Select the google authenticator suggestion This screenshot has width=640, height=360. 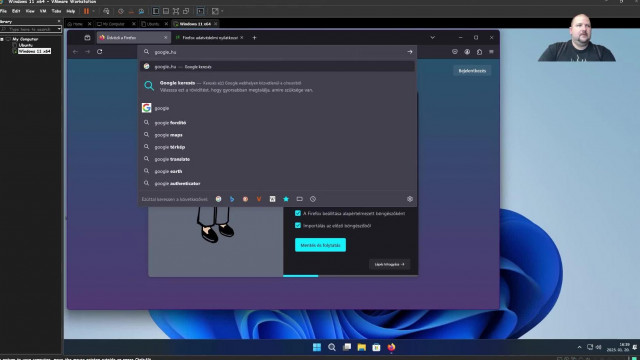[x=278, y=184]
